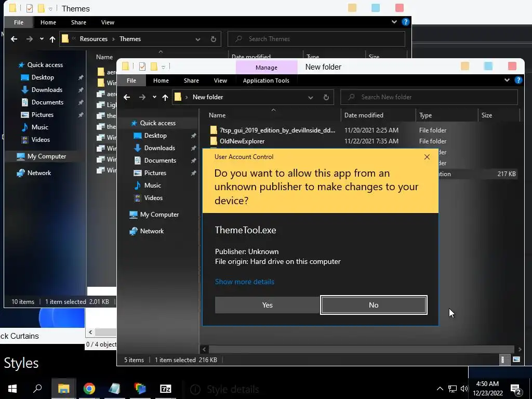The image size is (532, 399).
Task: Focus the Search Themes field
Action: (x=316, y=39)
